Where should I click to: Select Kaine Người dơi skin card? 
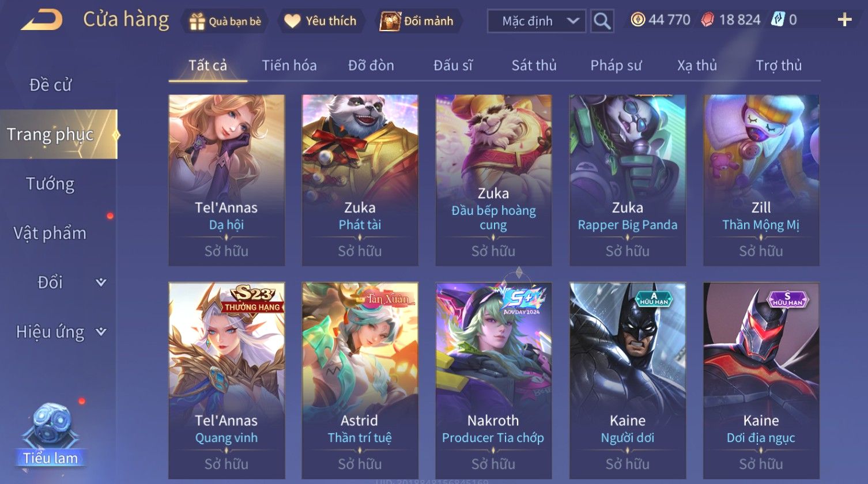coord(628,380)
